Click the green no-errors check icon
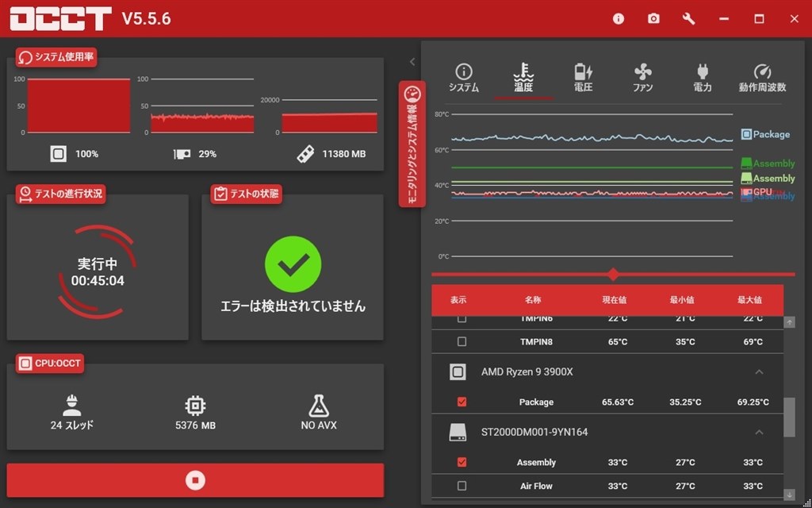 coord(293,264)
